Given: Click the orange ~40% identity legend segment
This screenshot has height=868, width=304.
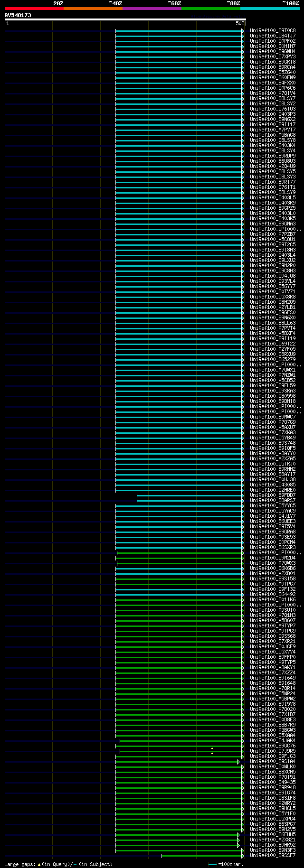Looking at the screenshot, I should (93, 9).
